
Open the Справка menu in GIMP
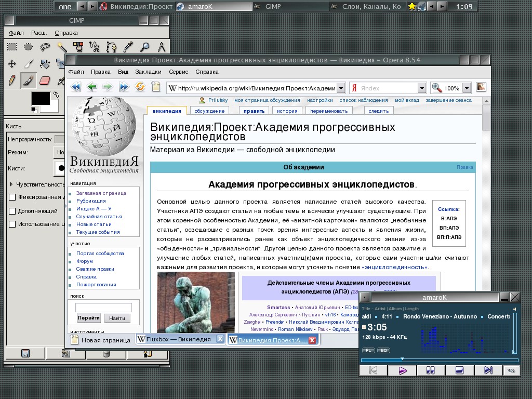tap(66, 33)
